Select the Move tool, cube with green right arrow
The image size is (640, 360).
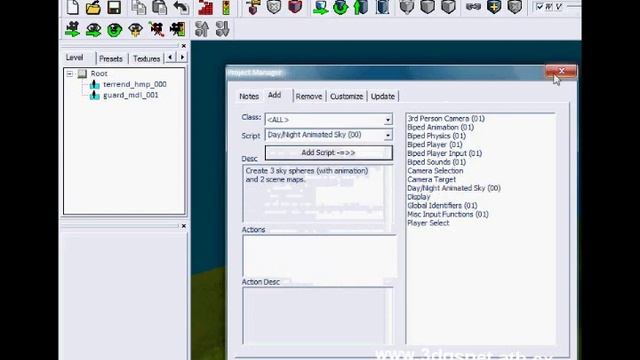(x=320, y=7)
